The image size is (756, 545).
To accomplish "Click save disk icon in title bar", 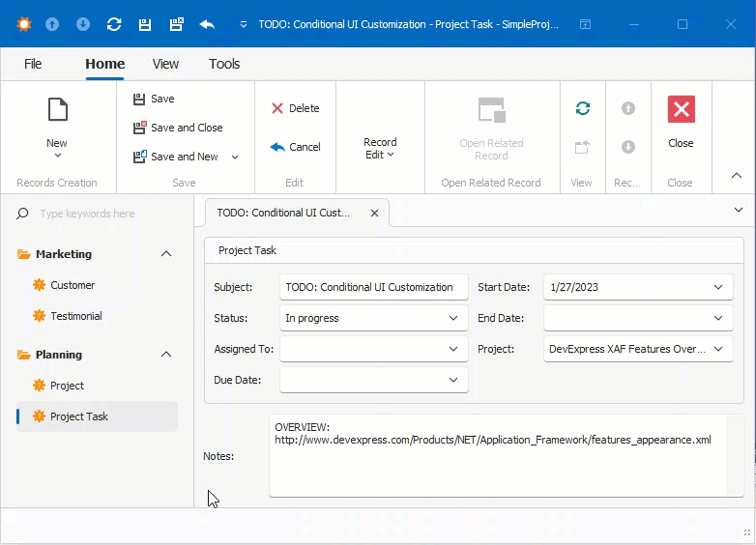I will pyautogui.click(x=145, y=24).
